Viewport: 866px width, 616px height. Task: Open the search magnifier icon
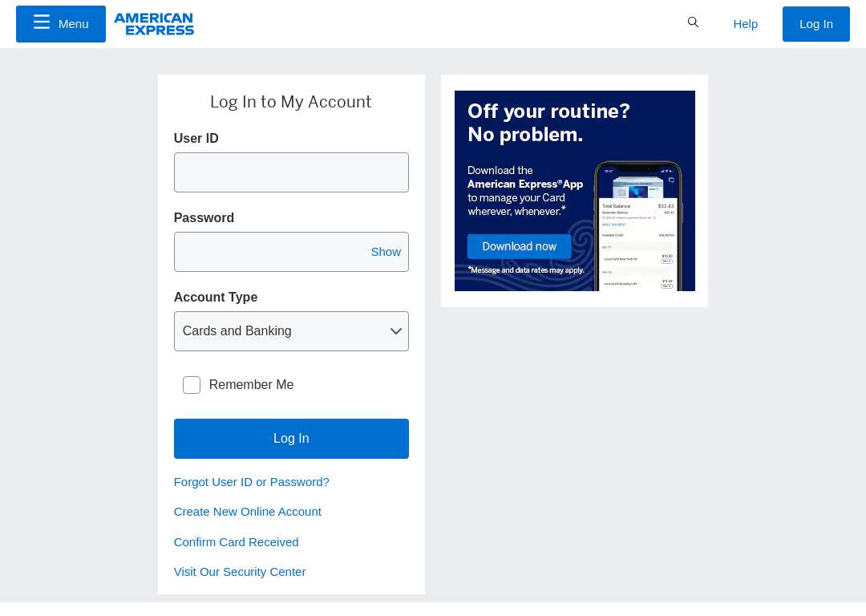click(x=693, y=22)
